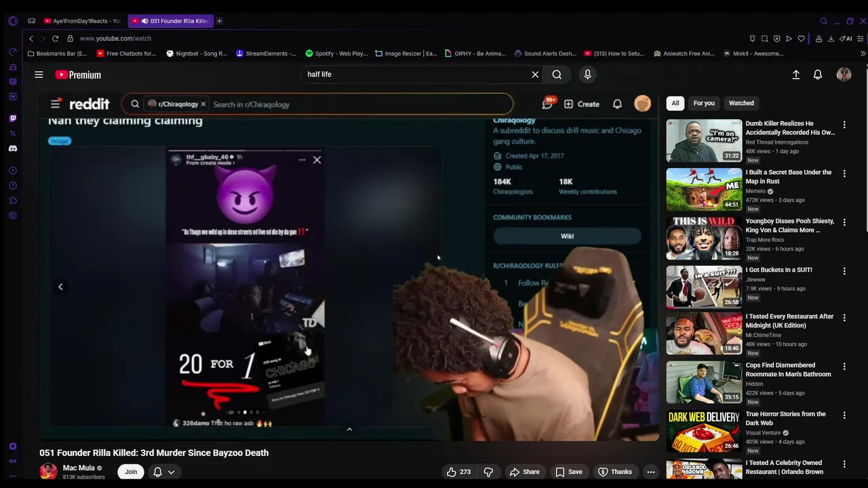The image size is (868, 488).
Task: Open options for I Got Buckets In a SUIT
Action: [844, 271]
